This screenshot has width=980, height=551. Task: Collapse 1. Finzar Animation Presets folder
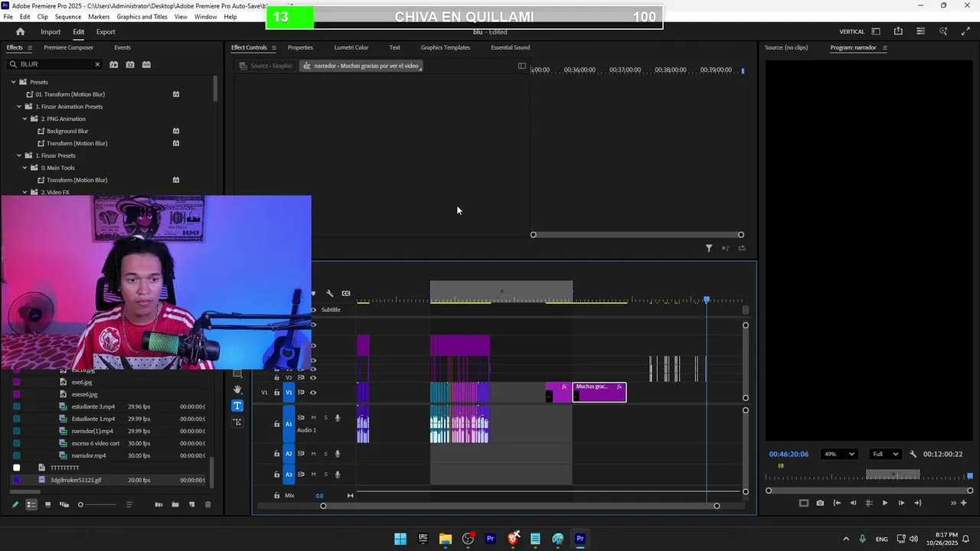tap(19, 106)
